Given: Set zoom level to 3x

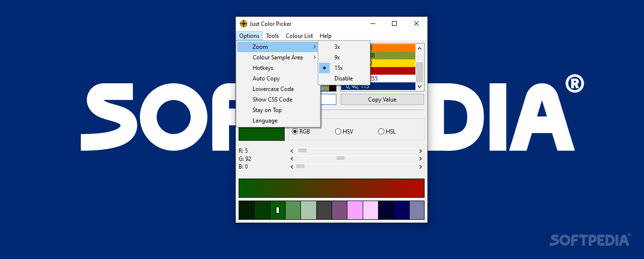Looking at the screenshot, I should 344,47.
